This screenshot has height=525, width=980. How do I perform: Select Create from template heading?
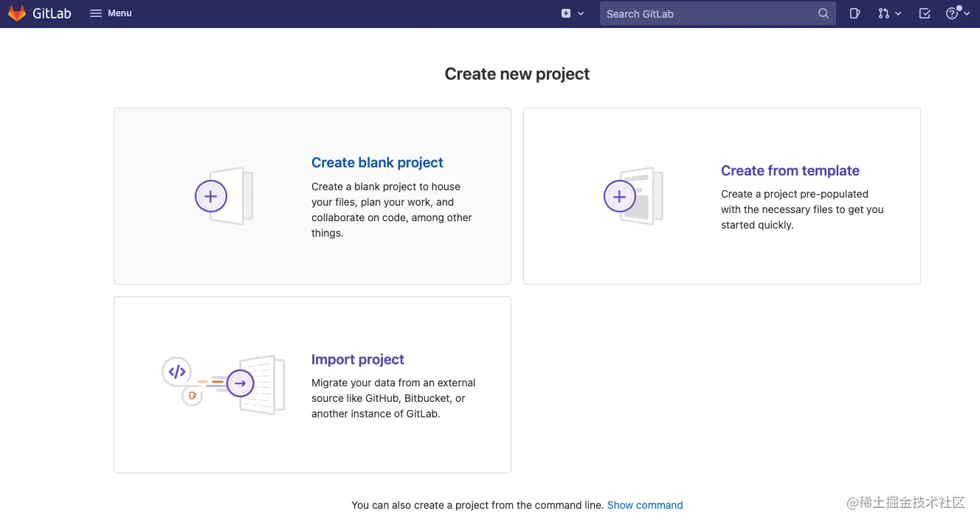[790, 170]
